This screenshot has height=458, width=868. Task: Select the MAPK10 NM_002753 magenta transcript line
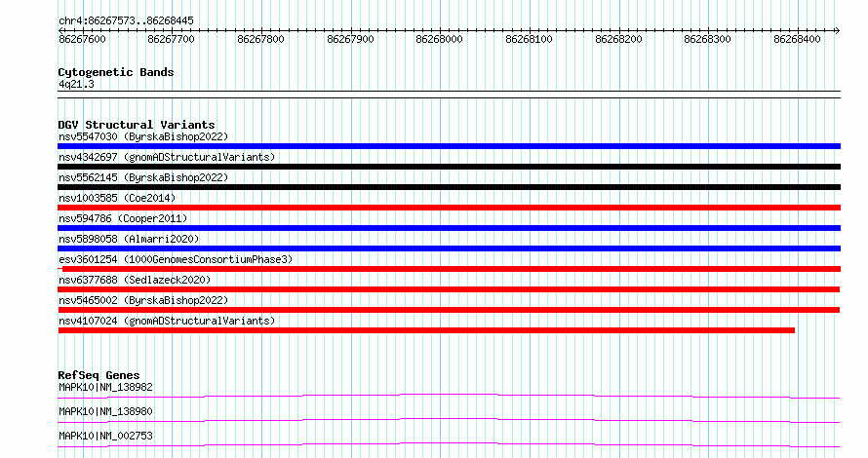click(449, 444)
